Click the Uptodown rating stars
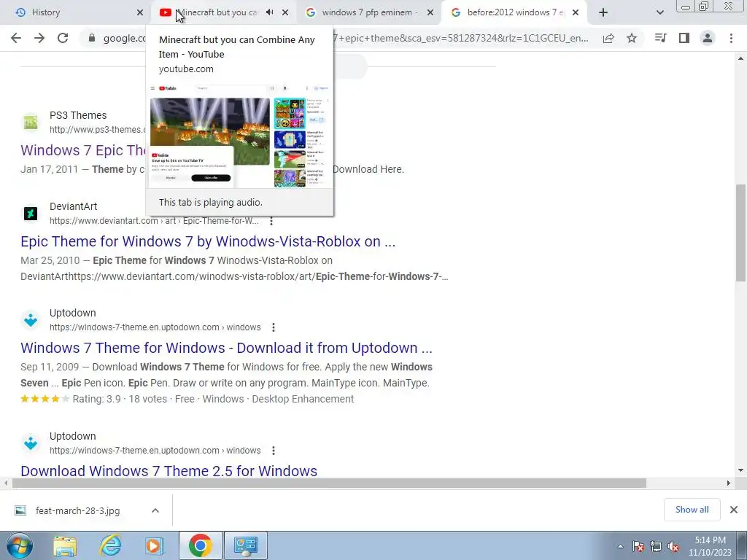 click(x=44, y=399)
